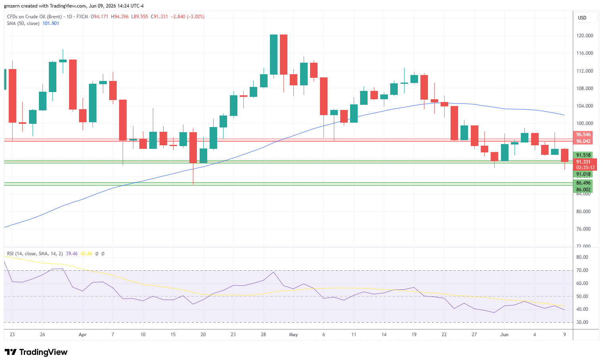Click the 120.000 price axis label

click(x=585, y=36)
